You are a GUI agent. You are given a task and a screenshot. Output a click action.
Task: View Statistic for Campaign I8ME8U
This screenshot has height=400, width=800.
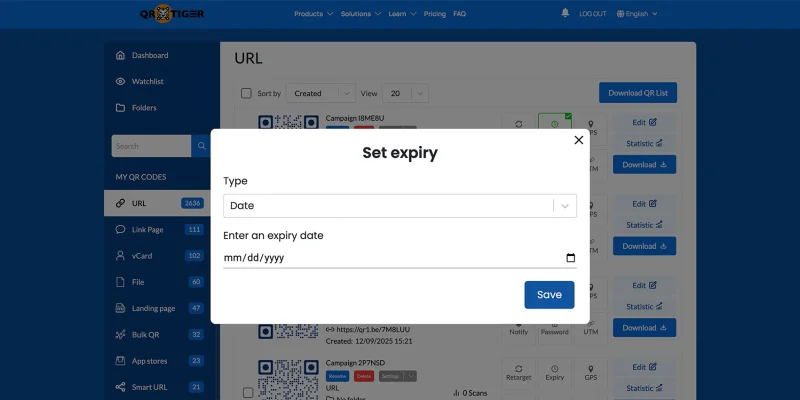click(644, 143)
